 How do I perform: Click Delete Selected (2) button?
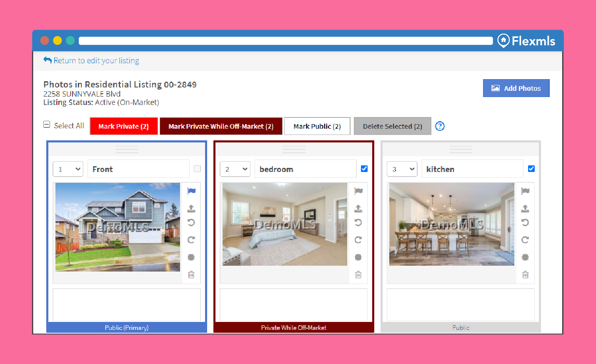point(393,126)
